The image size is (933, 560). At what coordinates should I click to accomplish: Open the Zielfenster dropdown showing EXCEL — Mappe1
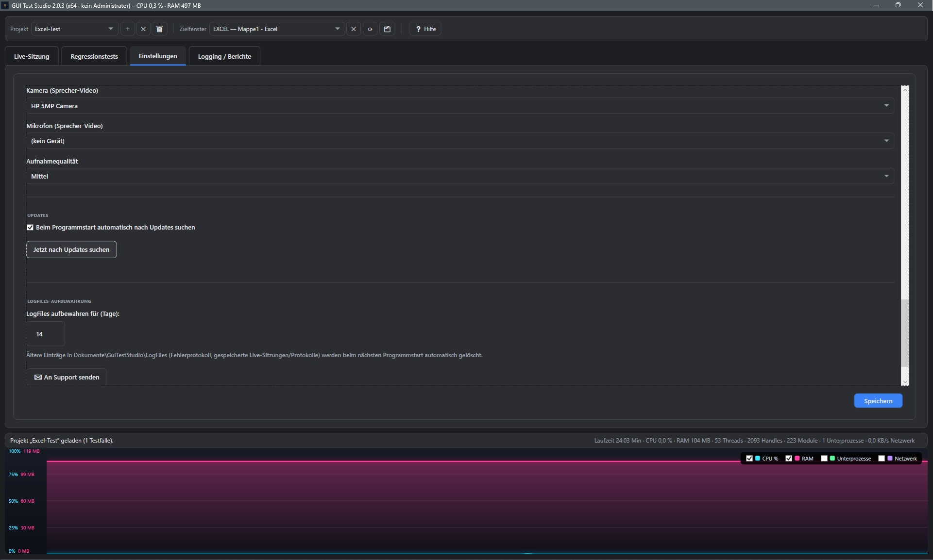(x=277, y=29)
